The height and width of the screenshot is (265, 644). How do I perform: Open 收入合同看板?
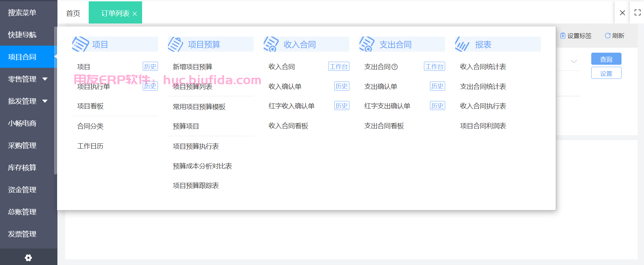pos(288,126)
